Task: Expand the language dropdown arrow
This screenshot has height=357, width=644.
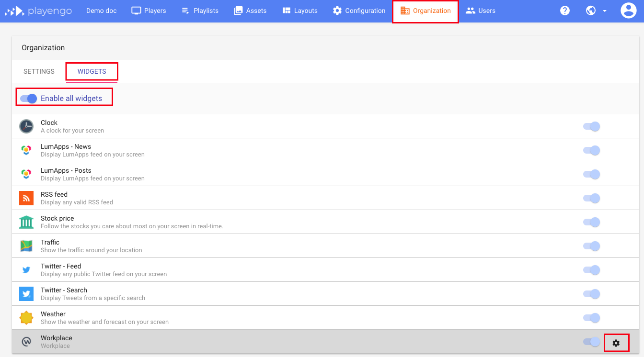Action: [605, 11]
